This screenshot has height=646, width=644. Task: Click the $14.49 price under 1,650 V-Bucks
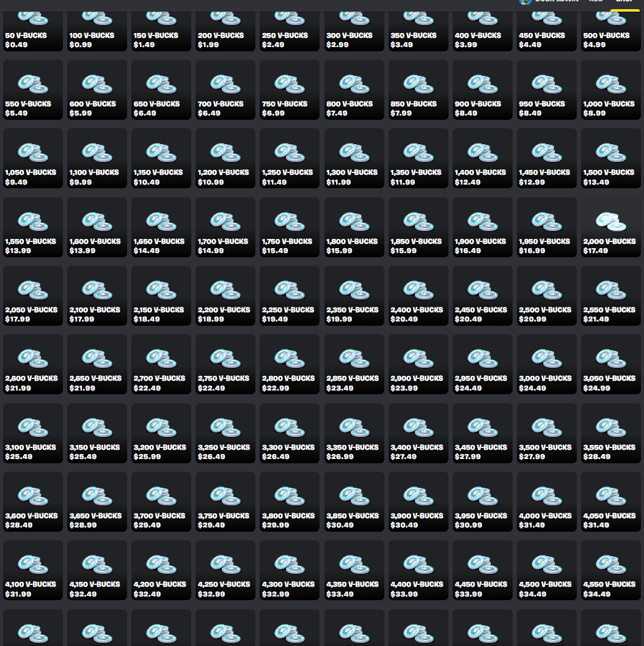pyautogui.click(x=146, y=251)
